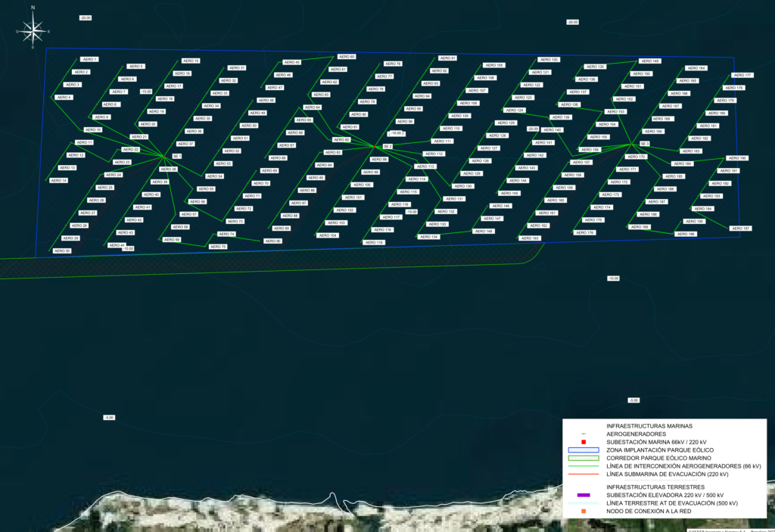Click the red submarine line legend sample

pos(583,474)
